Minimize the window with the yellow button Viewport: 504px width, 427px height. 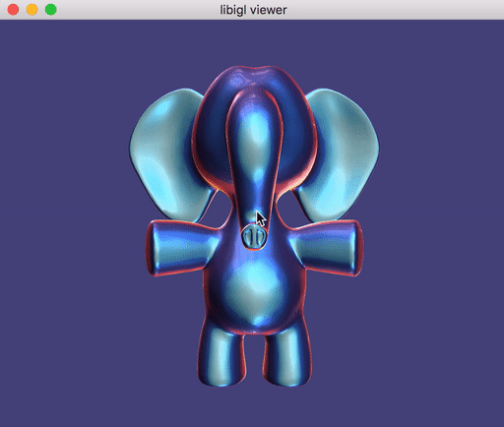[x=31, y=10]
